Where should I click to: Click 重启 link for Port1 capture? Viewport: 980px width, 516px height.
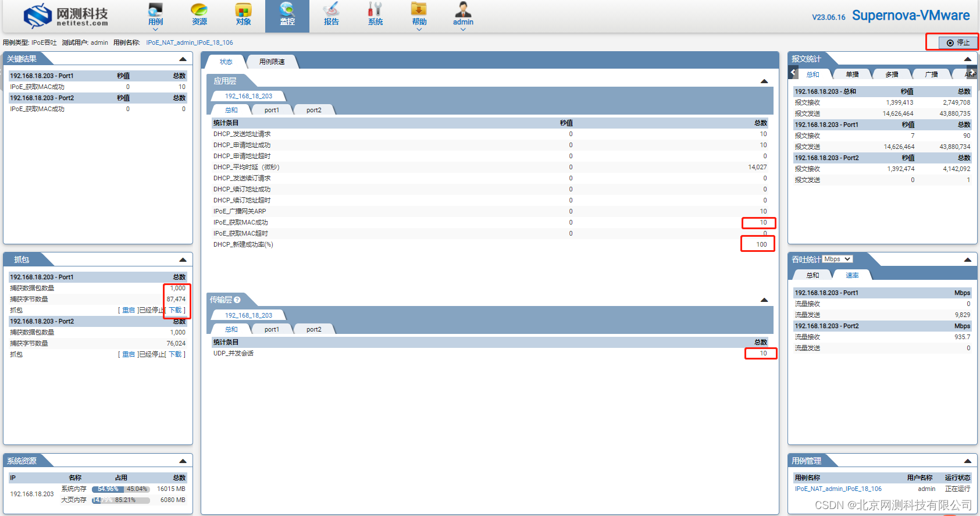tap(129, 310)
